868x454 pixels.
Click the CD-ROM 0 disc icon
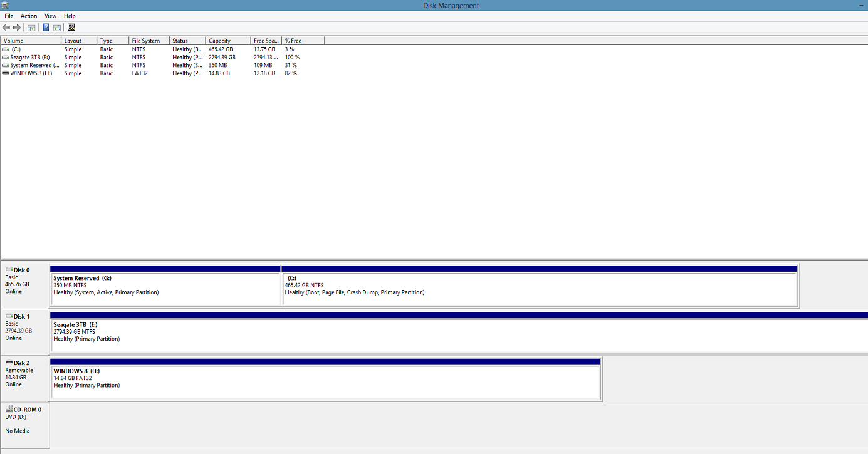pyautogui.click(x=9, y=409)
